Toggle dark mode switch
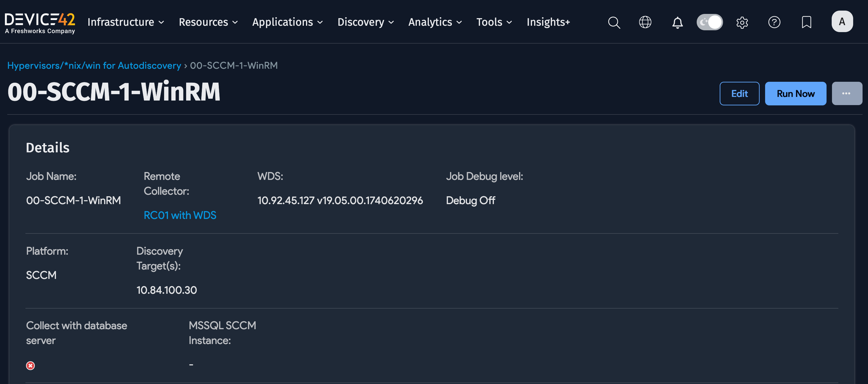868x384 pixels. pos(710,22)
